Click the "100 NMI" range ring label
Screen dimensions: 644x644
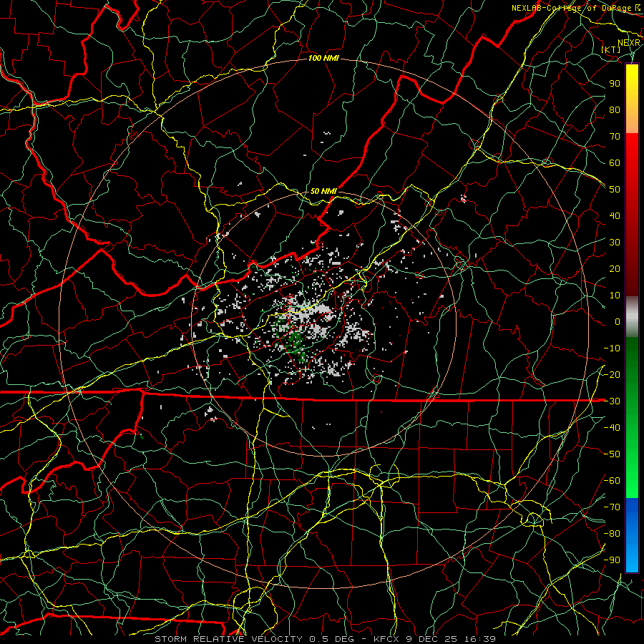[323, 59]
